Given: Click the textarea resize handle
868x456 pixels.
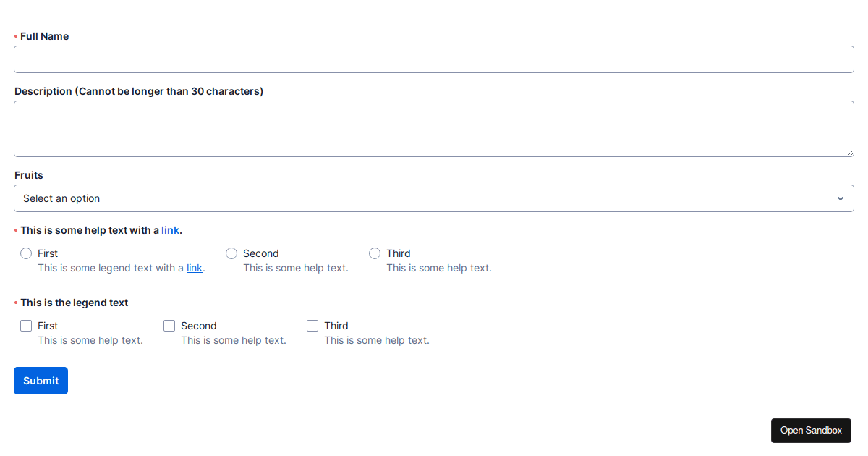Looking at the screenshot, I should [851, 153].
